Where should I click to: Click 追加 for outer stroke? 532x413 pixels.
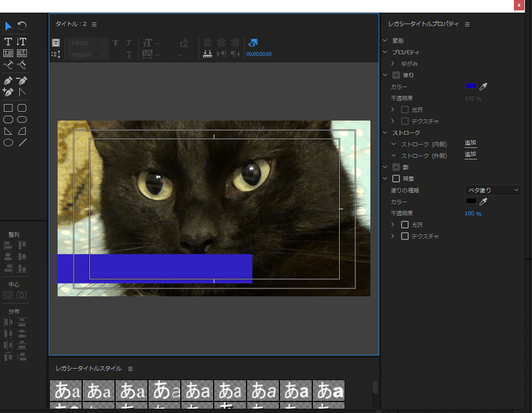pos(471,154)
